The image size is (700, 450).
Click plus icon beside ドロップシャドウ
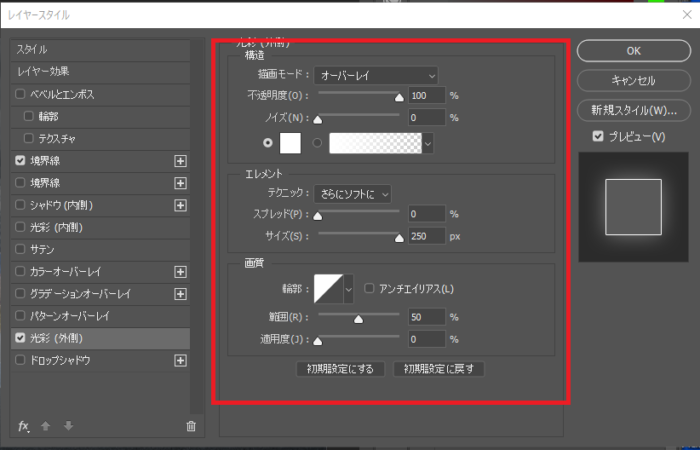[x=180, y=360]
